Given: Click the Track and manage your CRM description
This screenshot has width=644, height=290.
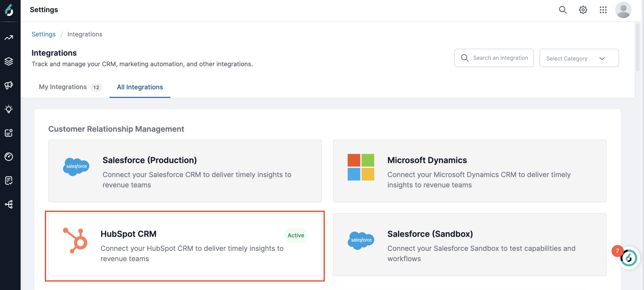Looking at the screenshot, I should (x=142, y=64).
